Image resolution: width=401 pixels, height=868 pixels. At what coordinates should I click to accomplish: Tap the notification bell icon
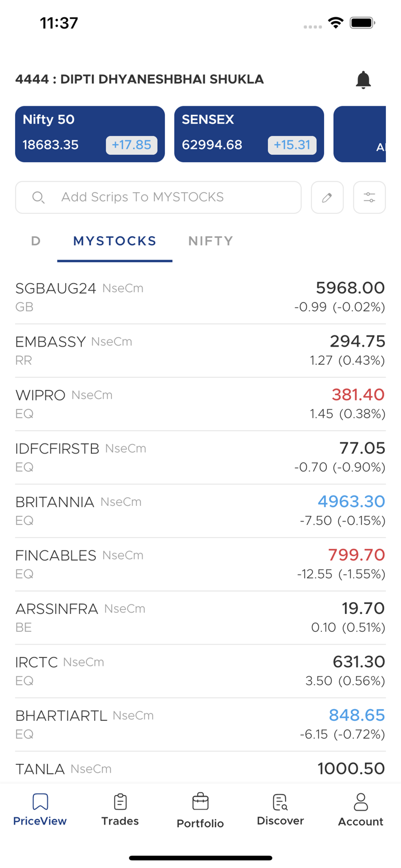pos(363,80)
